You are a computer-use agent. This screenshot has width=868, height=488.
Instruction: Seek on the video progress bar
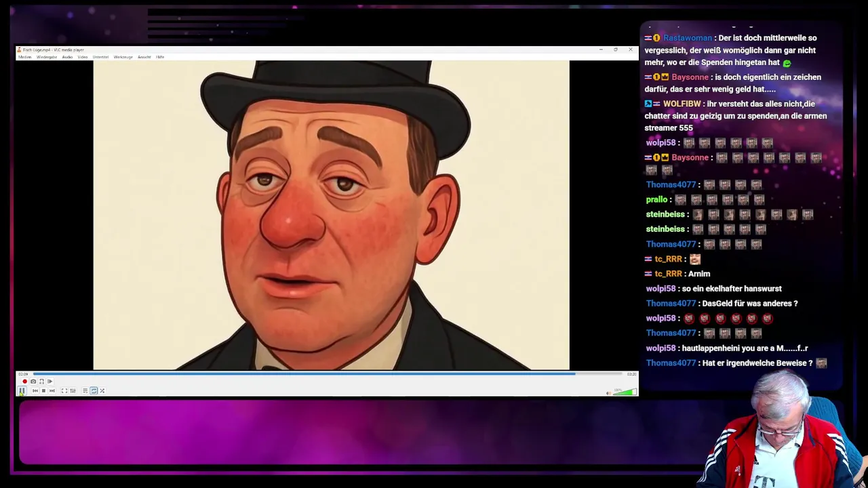pyautogui.click(x=328, y=373)
